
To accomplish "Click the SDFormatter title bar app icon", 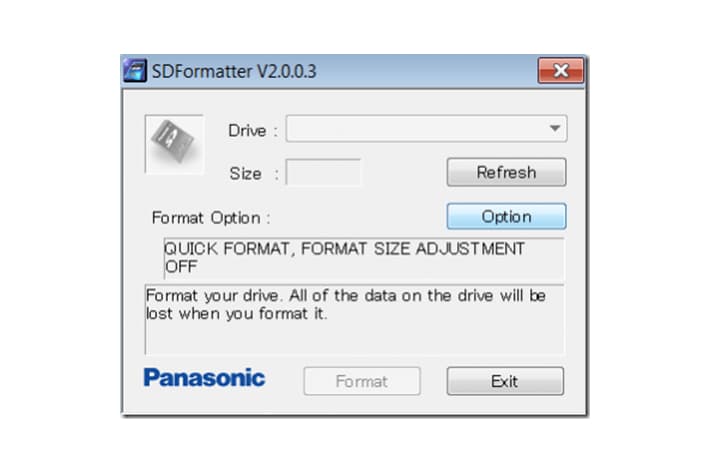I will [135, 71].
